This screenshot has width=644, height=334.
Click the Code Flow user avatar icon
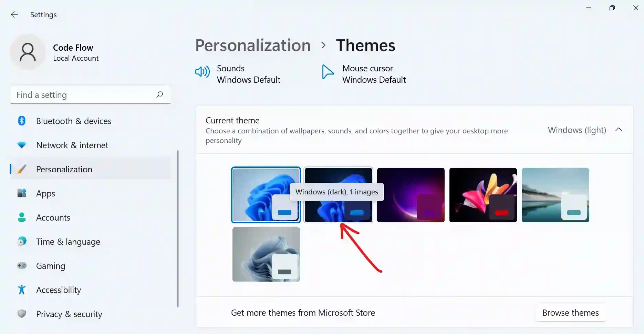(x=28, y=52)
